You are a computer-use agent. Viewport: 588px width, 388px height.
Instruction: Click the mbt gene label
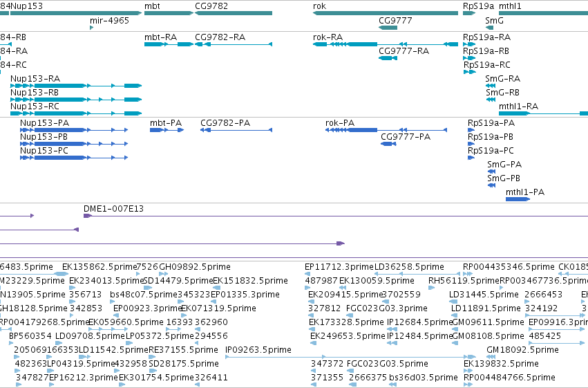152,6
